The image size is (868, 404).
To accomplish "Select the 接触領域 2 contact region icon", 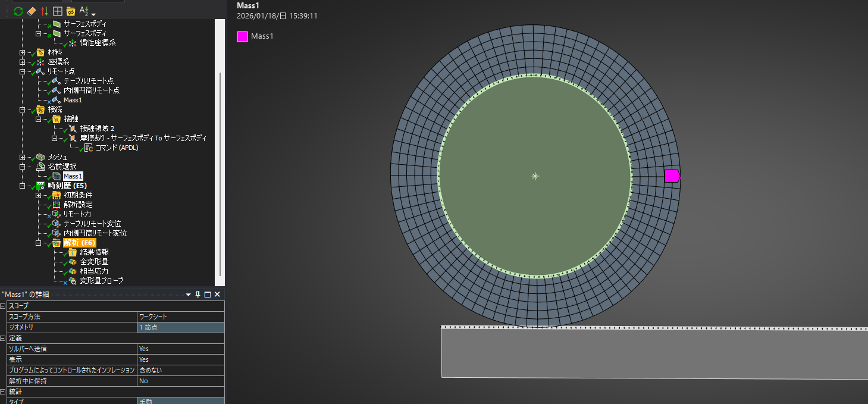I will 73,129.
